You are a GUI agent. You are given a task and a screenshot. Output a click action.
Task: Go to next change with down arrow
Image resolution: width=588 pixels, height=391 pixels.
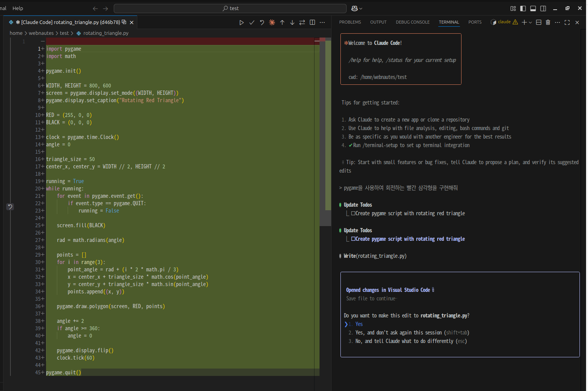[x=292, y=22]
